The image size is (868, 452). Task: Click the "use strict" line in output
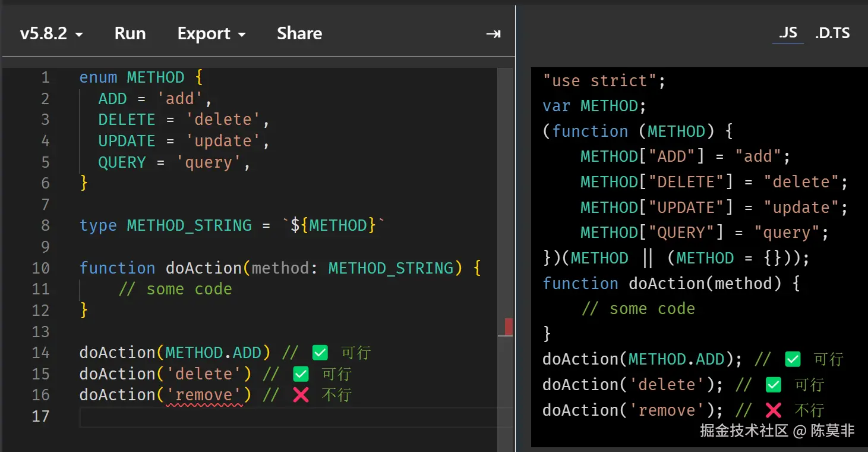point(604,81)
